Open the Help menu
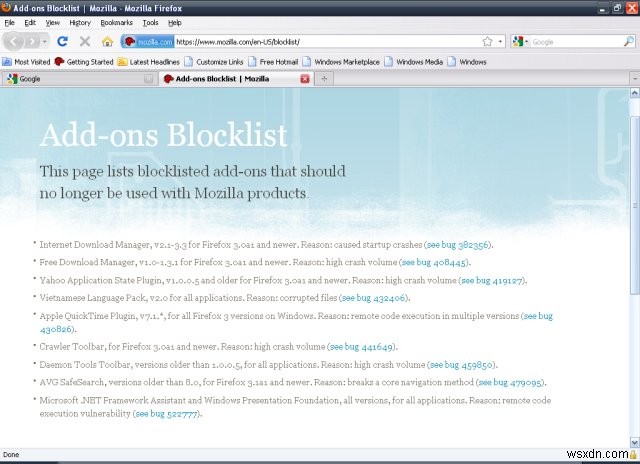Image resolution: width=640 pixels, height=464 pixels. tap(175, 23)
